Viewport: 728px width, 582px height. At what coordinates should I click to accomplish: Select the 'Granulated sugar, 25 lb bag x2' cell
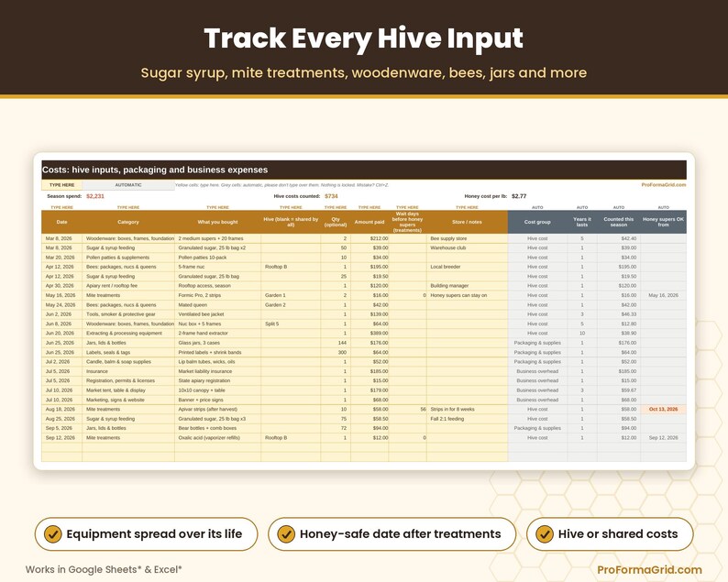(217, 247)
